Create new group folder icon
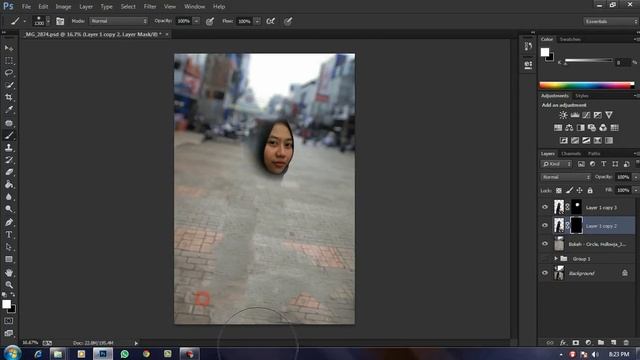Viewport: 640px width, 360px height. pyautogui.click(x=601, y=342)
